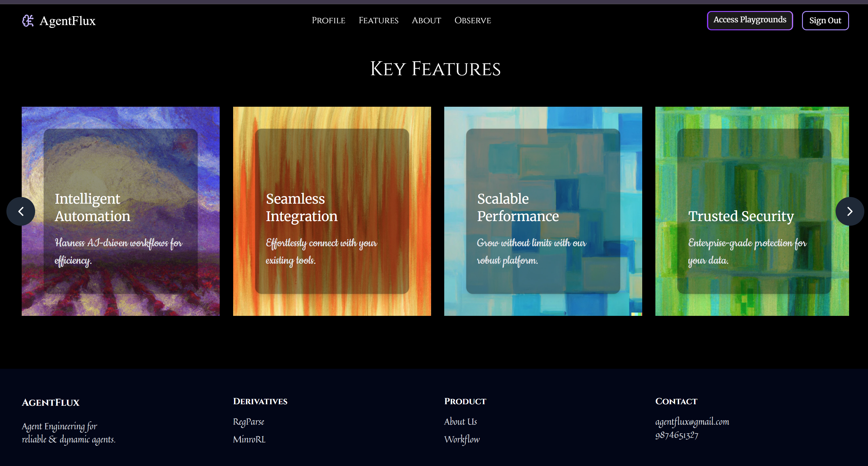Go to previous carousel slide arrow
The image size is (868, 466).
point(21,211)
